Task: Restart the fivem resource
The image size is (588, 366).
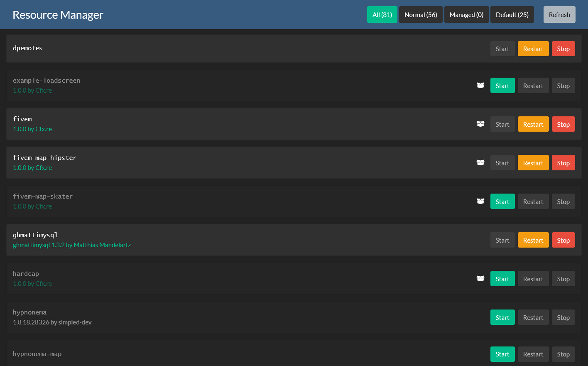Action: [x=533, y=124]
